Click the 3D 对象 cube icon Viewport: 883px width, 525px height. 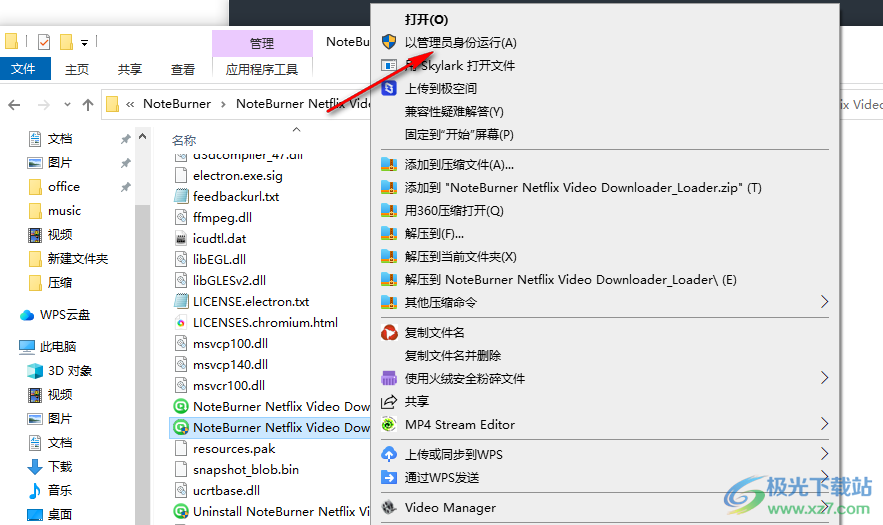[35, 371]
